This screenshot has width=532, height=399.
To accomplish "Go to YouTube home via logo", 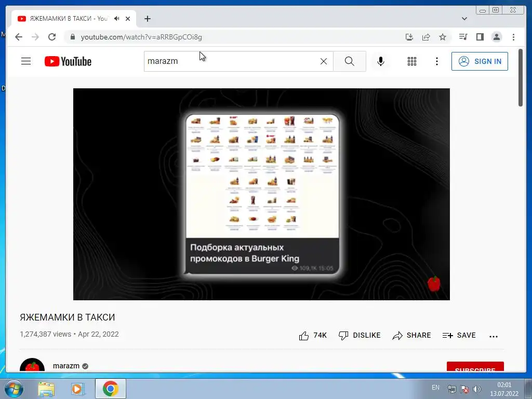I will pos(68,61).
